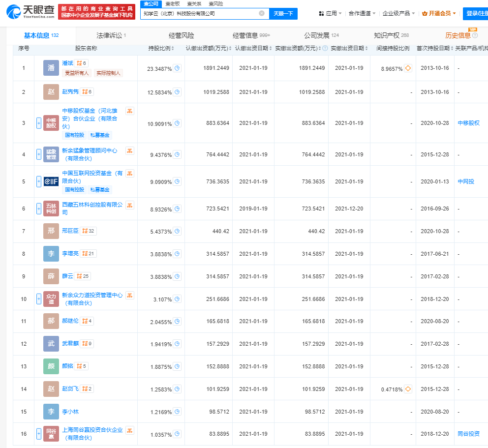Open shareholder link 李小林

[70, 412]
